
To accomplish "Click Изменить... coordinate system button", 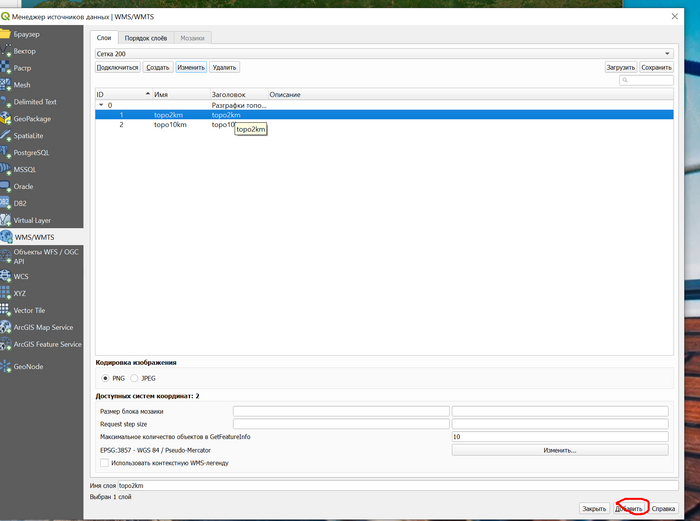I will 560,450.
